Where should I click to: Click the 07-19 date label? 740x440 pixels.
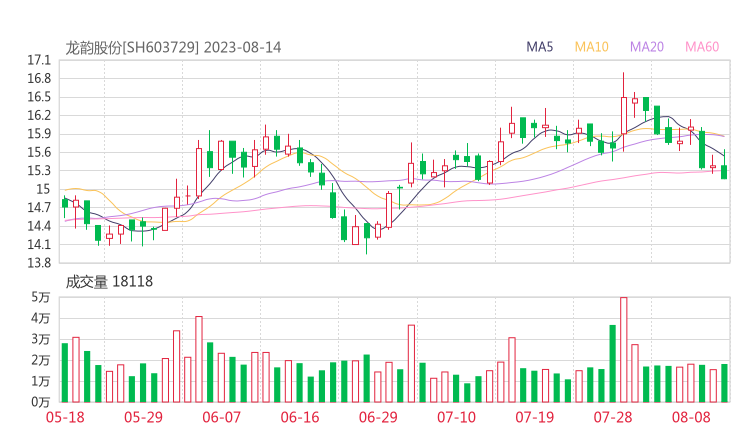534,417
